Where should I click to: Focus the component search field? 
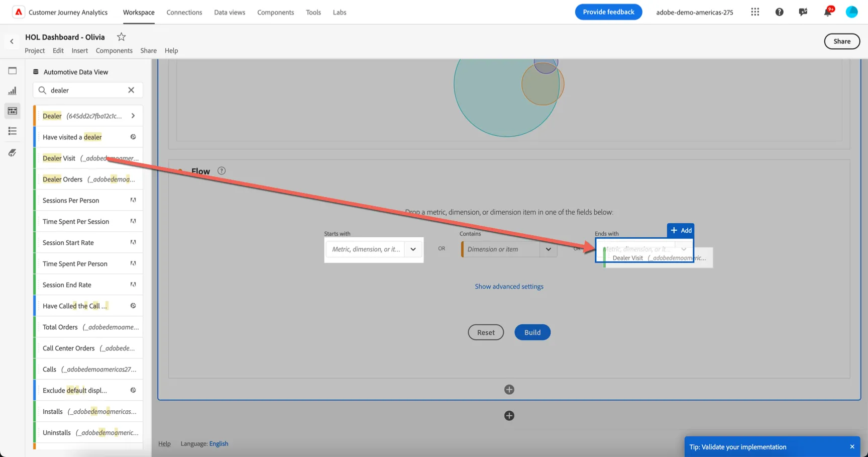click(x=88, y=90)
